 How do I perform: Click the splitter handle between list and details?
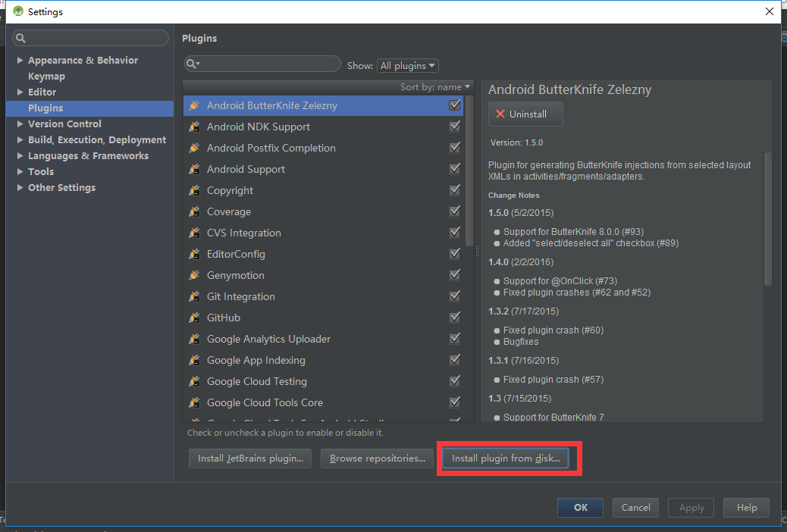coord(477,250)
